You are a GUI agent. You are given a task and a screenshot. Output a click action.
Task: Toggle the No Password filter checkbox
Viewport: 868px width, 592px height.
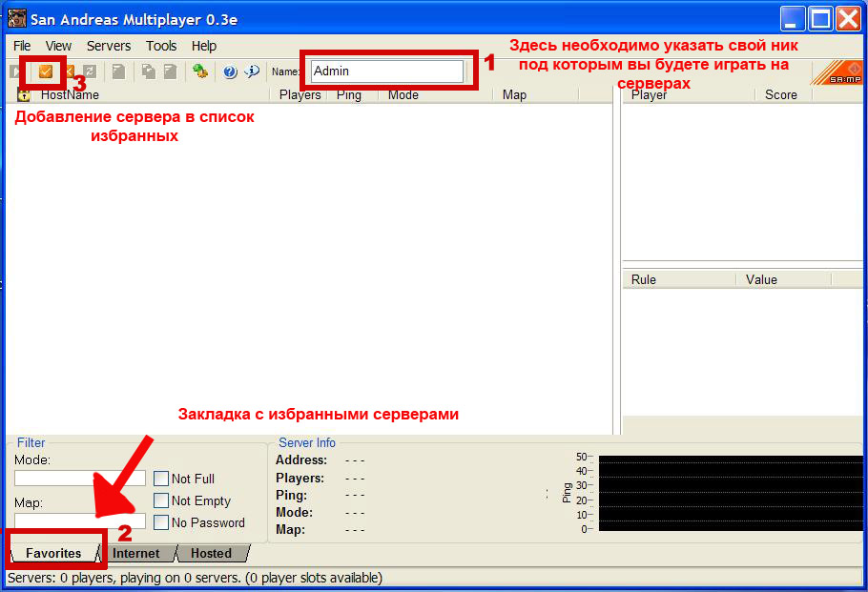point(161,522)
